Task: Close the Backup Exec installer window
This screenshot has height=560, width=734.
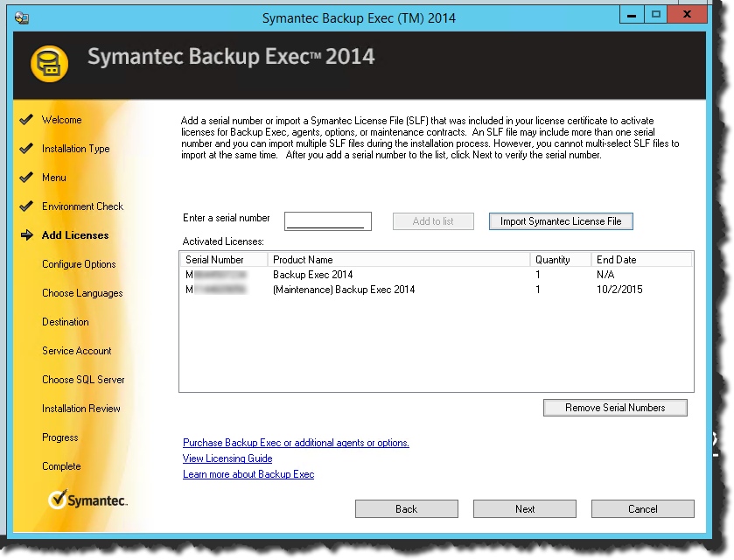Action: click(687, 15)
